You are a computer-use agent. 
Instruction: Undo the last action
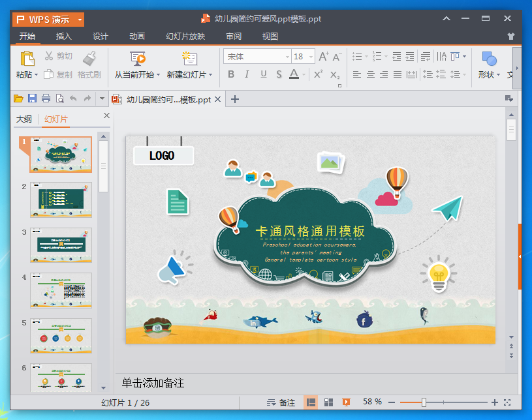pos(73,98)
